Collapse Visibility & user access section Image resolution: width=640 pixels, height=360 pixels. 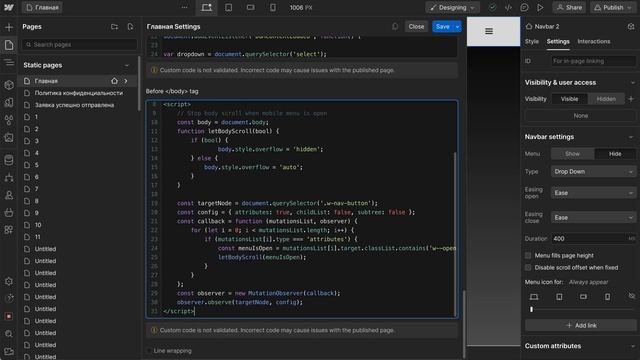[x=632, y=83]
